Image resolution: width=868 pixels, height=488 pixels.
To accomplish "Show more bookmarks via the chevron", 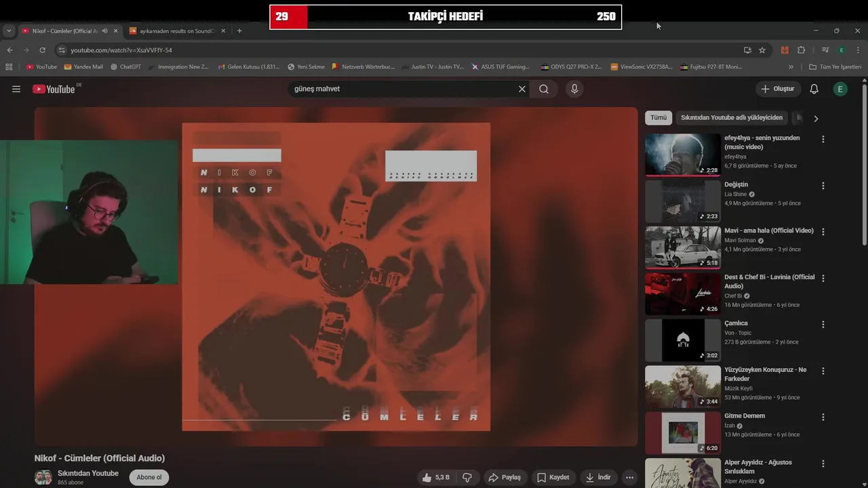I will pos(791,67).
